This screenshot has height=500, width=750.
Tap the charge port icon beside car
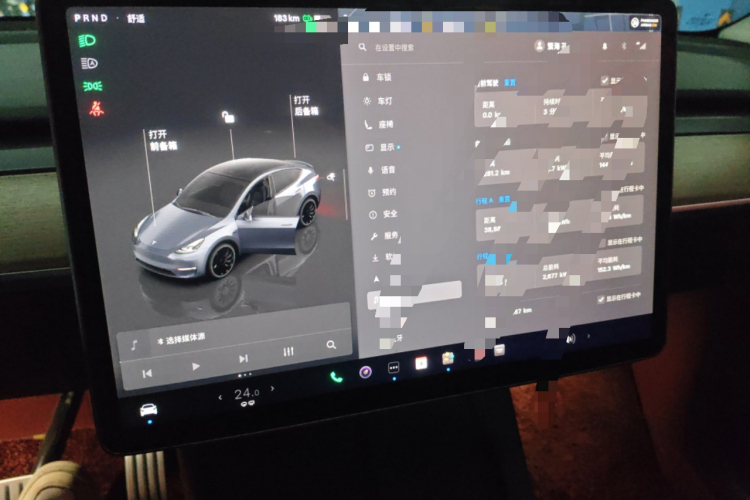tap(330, 177)
